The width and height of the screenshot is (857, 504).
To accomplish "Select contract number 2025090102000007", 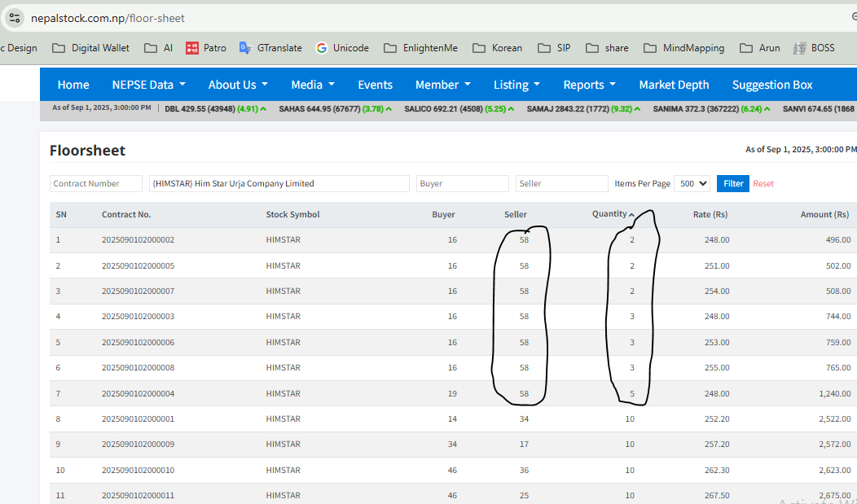I will 138,291.
